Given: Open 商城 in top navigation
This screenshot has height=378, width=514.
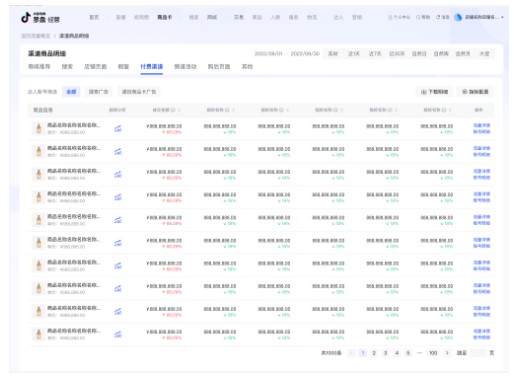Looking at the screenshot, I should pos(212,17).
